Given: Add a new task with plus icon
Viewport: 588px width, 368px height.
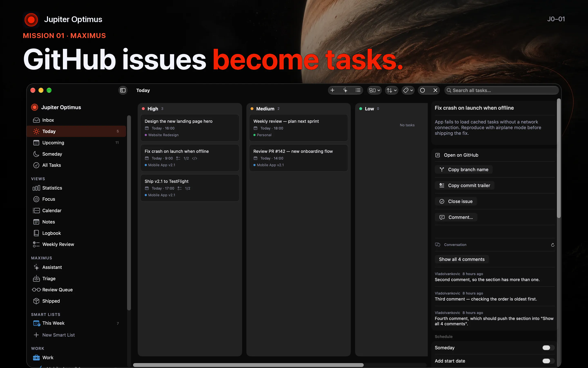Looking at the screenshot, I should (332, 90).
